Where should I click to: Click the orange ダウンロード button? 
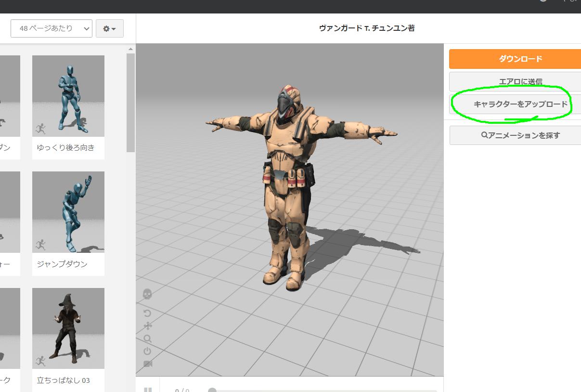coord(515,59)
